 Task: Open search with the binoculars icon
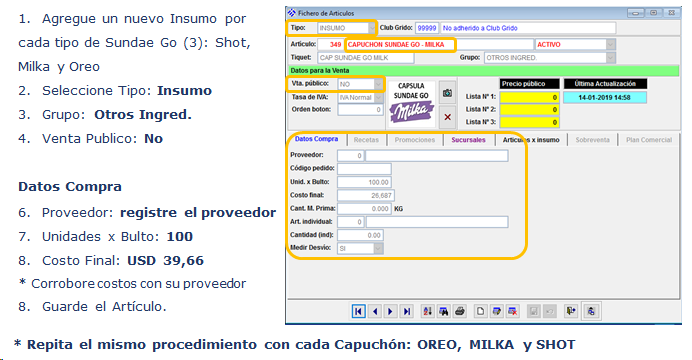(x=444, y=311)
